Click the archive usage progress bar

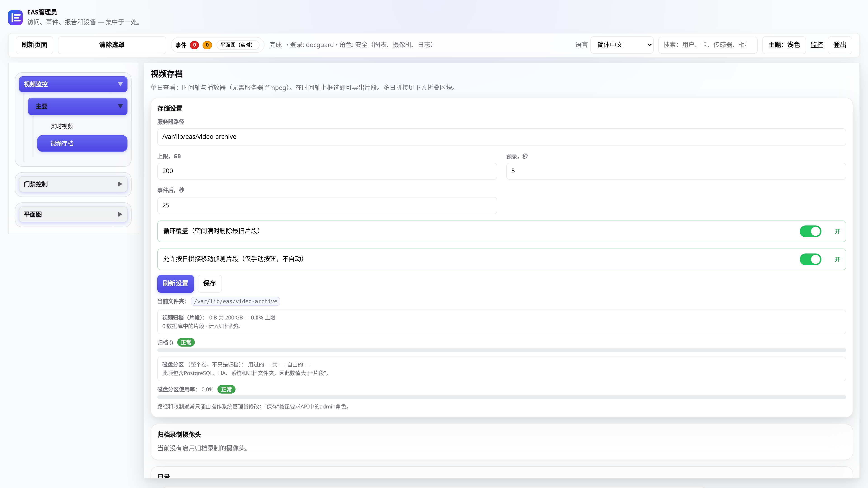click(x=501, y=350)
